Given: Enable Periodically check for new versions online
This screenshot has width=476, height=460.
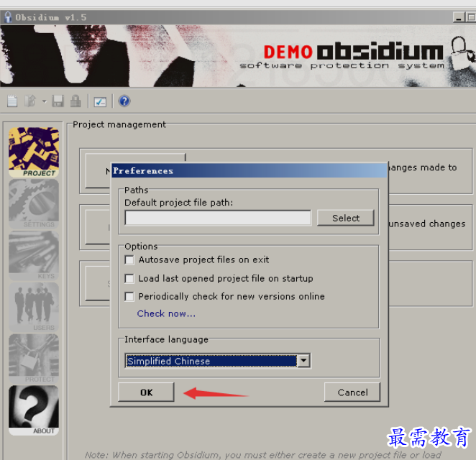Looking at the screenshot, I should (129, 296).
